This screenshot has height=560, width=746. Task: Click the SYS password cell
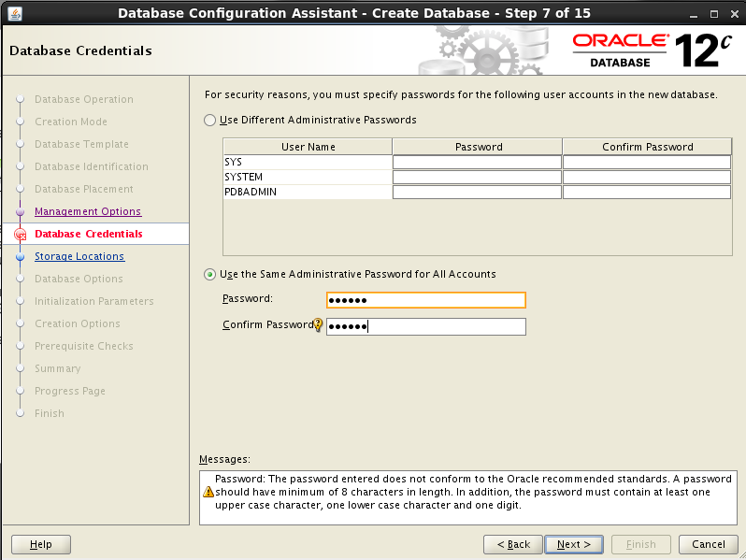(x=477, y=163)
